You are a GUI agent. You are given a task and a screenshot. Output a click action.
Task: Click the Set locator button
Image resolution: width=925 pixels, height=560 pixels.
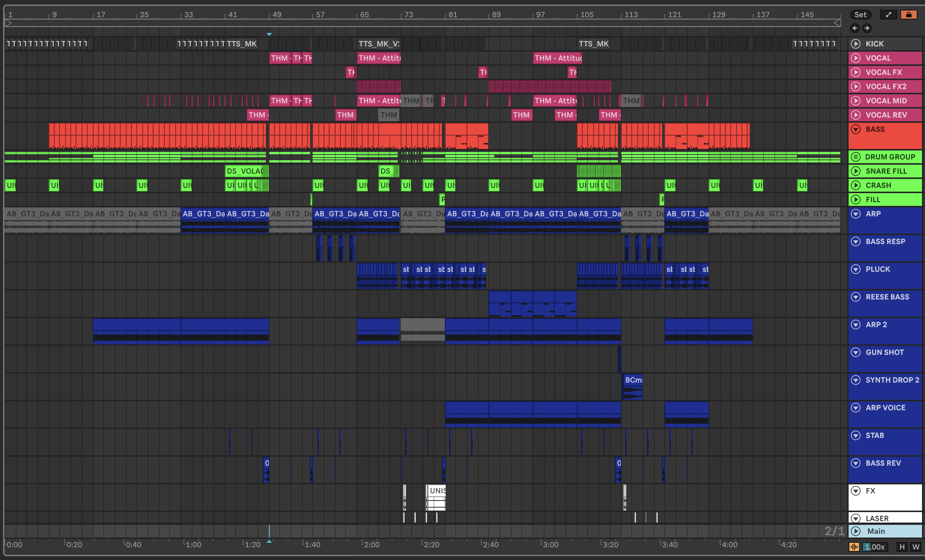[860, 15]
